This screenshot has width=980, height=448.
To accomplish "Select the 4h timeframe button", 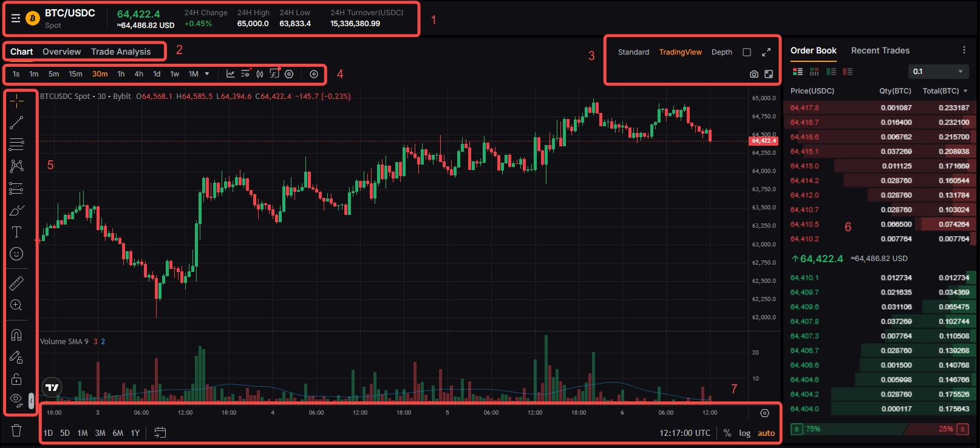I will [x=139, y=74].
